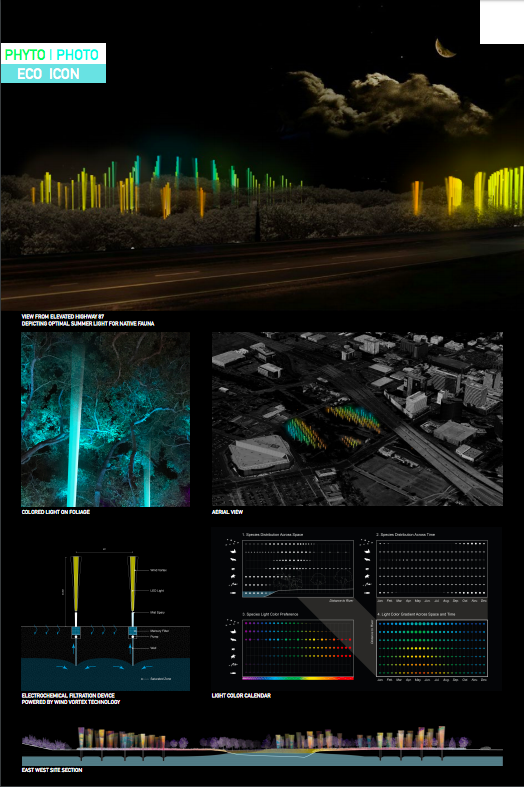The image size is (524, 787).
Task: Click the crescent moon in the sky
Action: coord(445,48)
